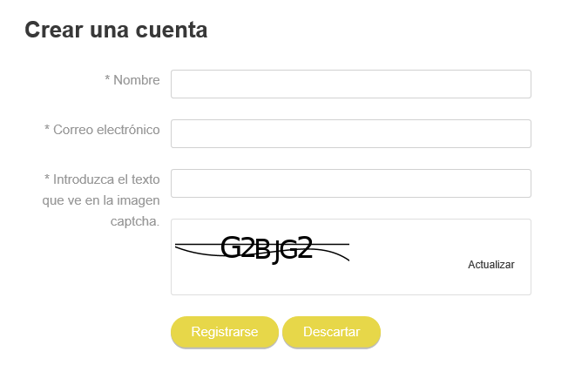This screenshot has height=392, width=575.
Task: Refresh captcha via Actualizar link
Action: pos(491,265)
